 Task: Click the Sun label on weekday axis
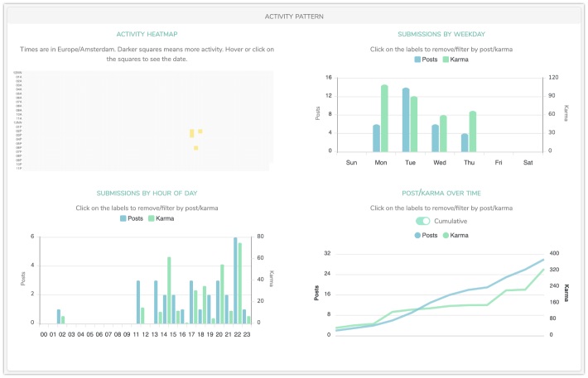[x=351, y=163]
